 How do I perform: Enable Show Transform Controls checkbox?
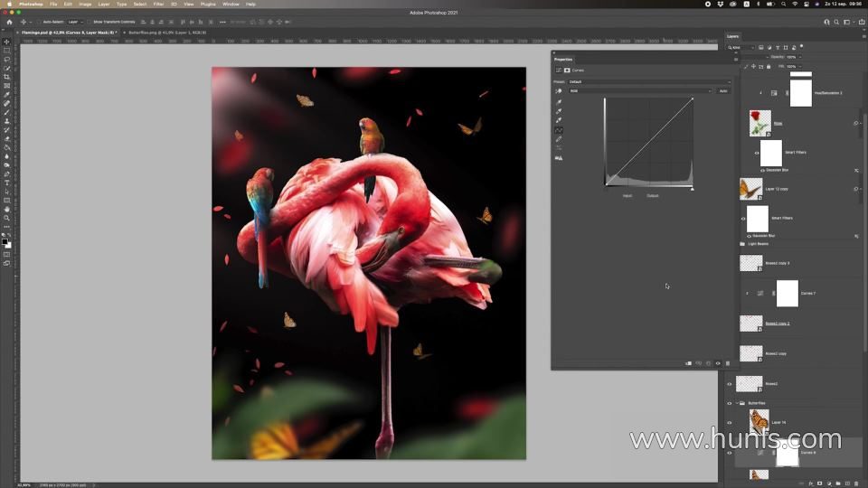click(x=90, y=22)
